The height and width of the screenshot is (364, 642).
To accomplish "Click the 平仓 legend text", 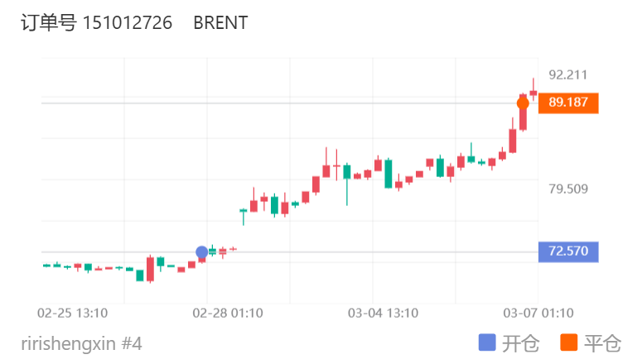I will point(602,342).
